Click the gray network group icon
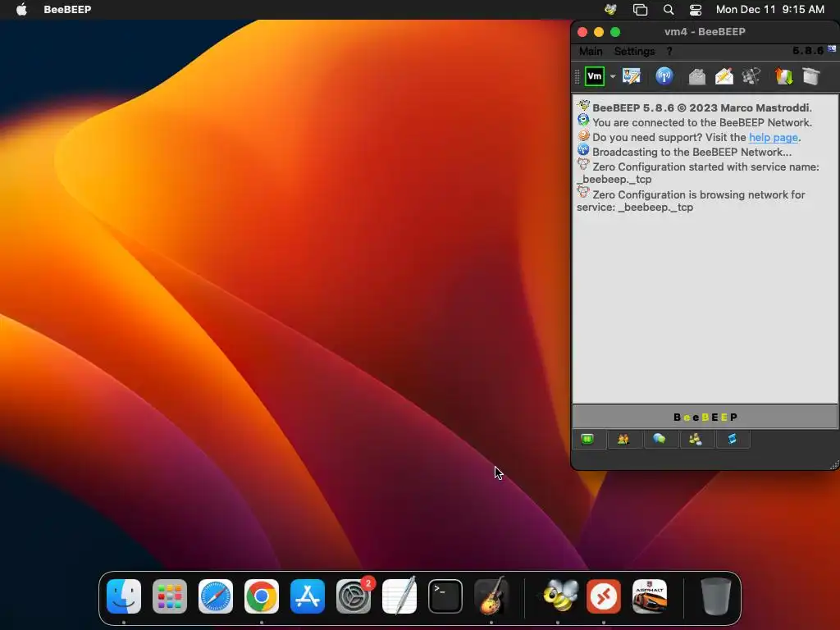Screen dimensions: 840x630 pos(751,76)
